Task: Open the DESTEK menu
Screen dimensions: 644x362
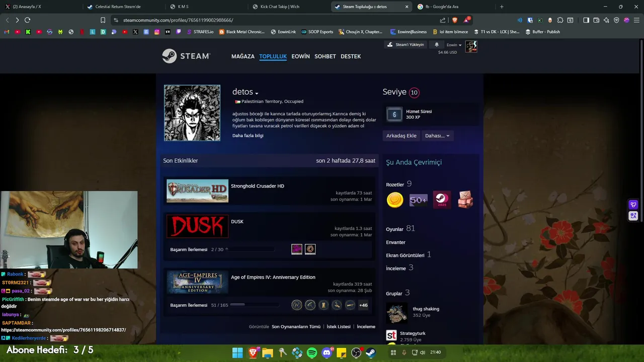Action: coord(351,56)
